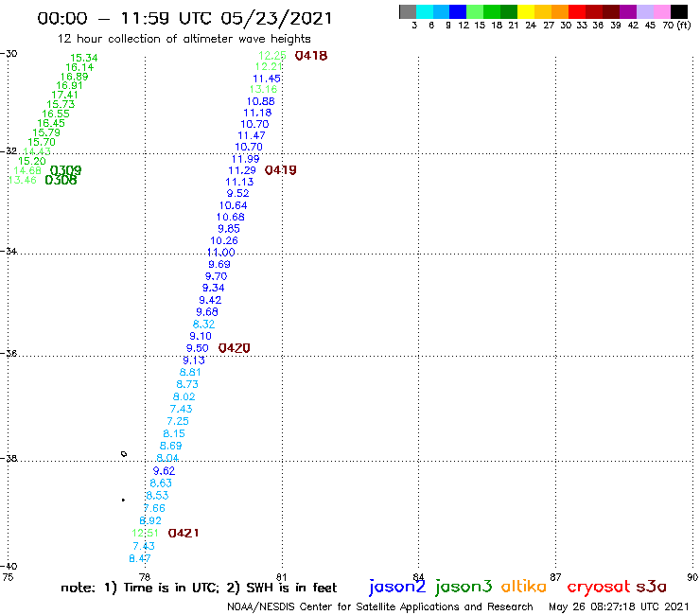The height and width of the screenshot is (615, 700).
Task: Click the green time marker 0308
Action: pos(61,180)
